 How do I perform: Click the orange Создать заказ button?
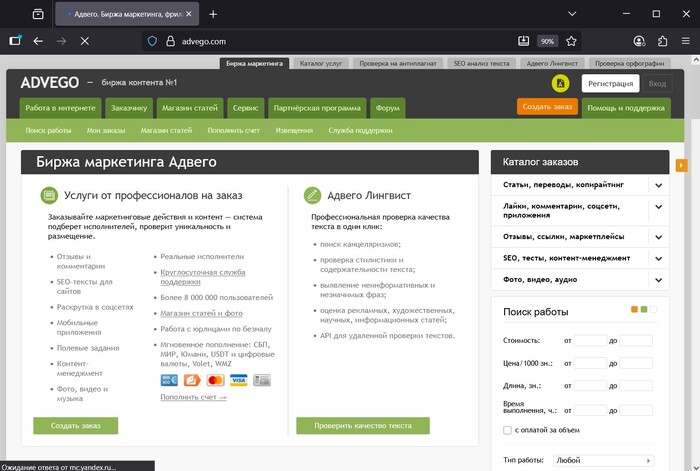pyautogui.click(x=547, y=107)
